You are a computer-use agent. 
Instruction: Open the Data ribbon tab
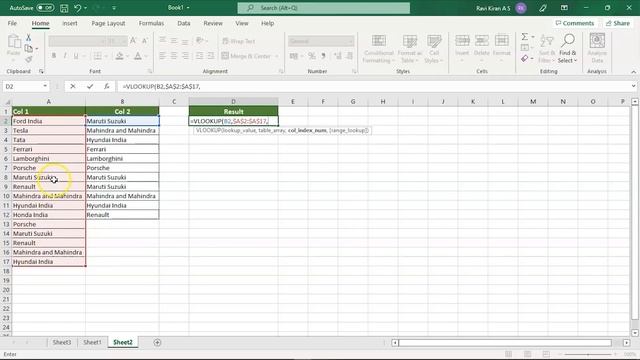184,23
